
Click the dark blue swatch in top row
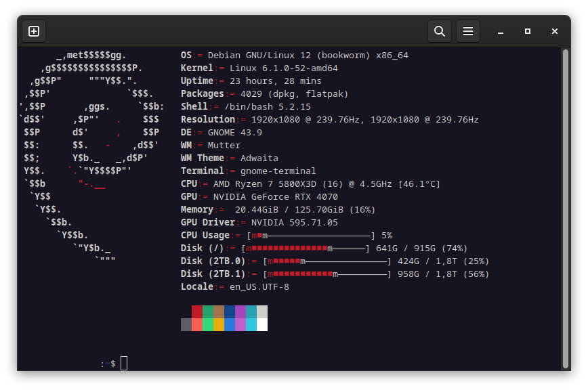(230, 311)
